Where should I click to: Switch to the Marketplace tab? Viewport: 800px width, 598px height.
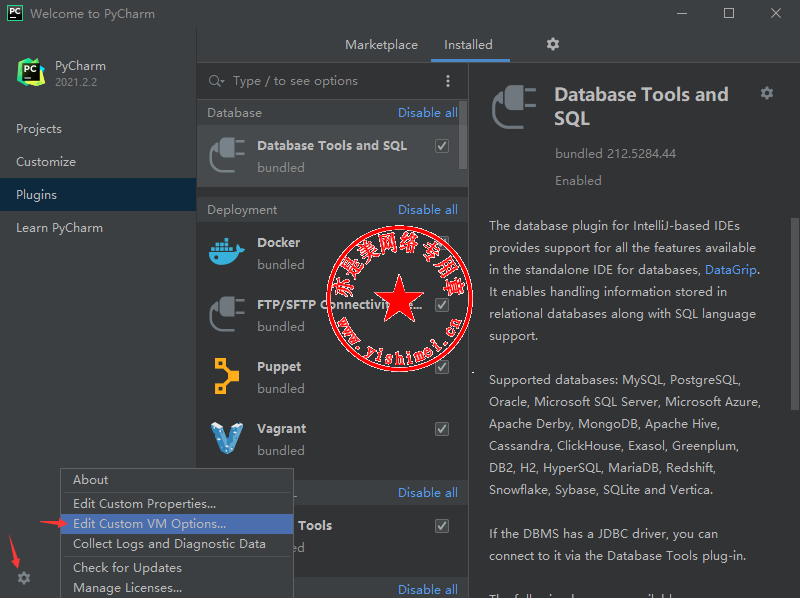(x=381, y=45)
